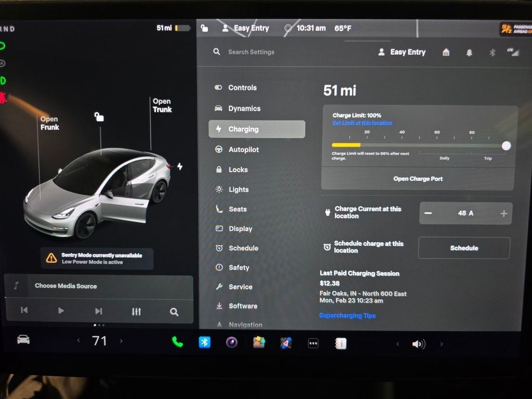
Task: Toggle the lock icon in top status bar
Action: 205,29
